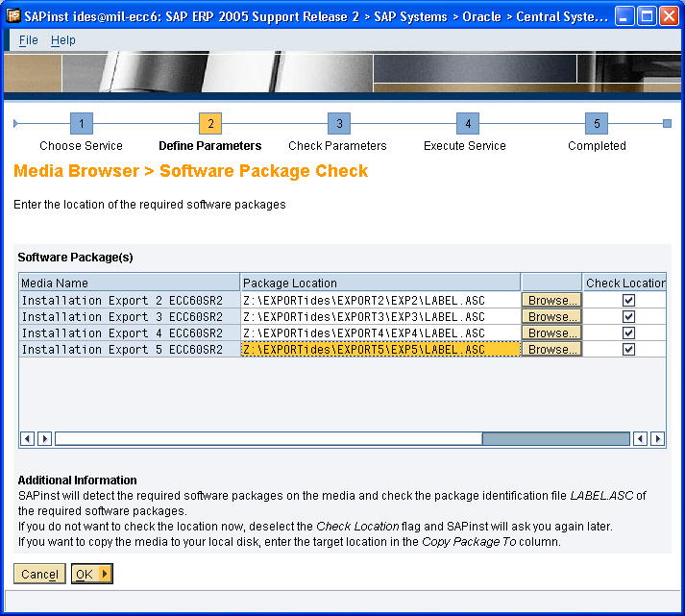Open the File menu
The width and height of the screenshot is (685, 616).
(x=29, y=40)
